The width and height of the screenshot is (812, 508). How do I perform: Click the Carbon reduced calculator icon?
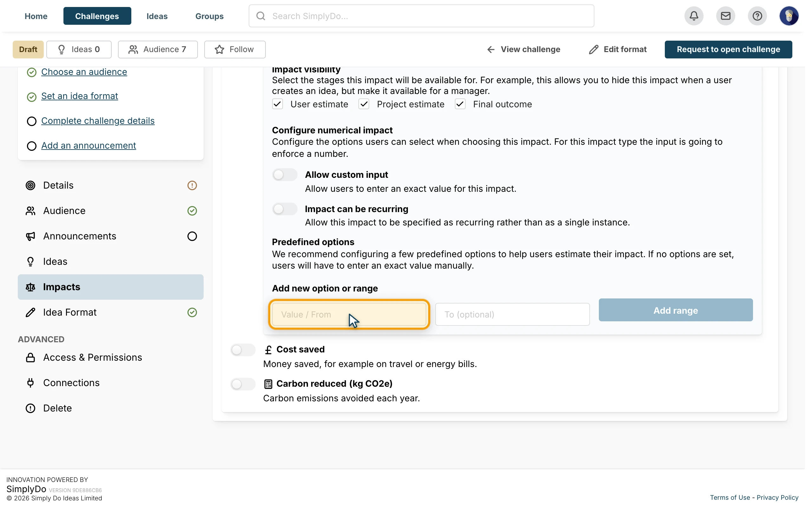(x=268, y=384)
